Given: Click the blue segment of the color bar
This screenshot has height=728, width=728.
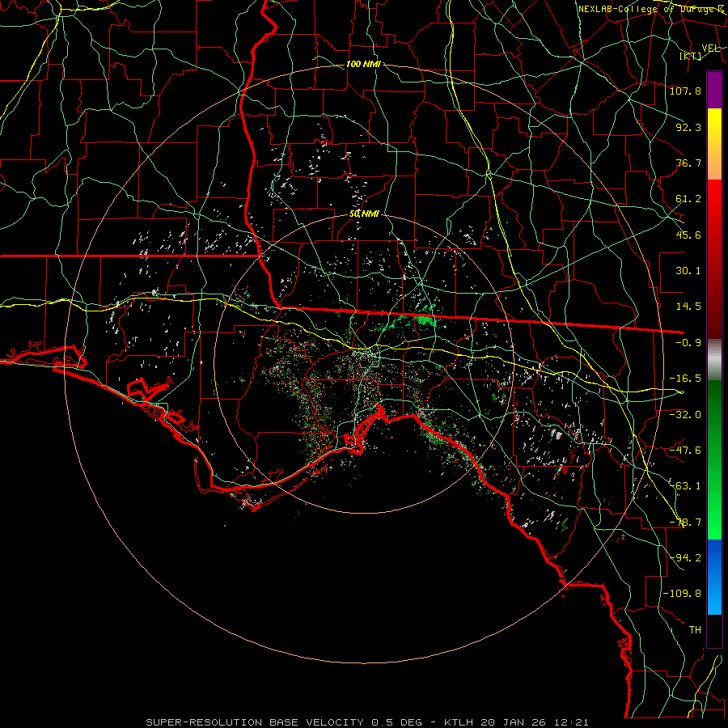Looking at the screenshot, I should click(714, 577).
